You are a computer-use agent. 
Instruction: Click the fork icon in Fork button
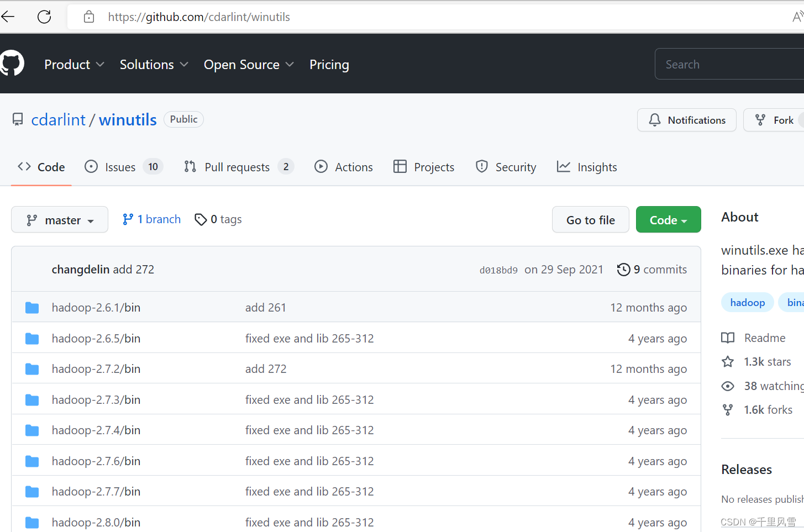(760, 120)
